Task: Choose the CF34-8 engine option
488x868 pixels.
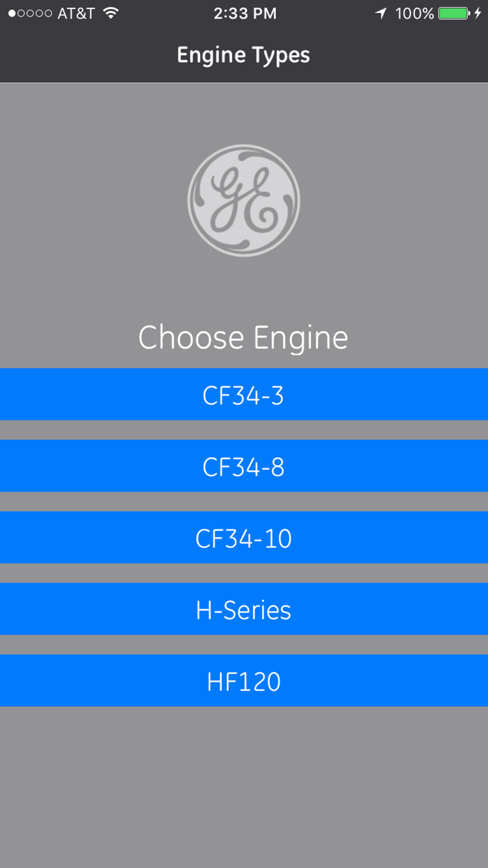Action: (x=244, y=466)
